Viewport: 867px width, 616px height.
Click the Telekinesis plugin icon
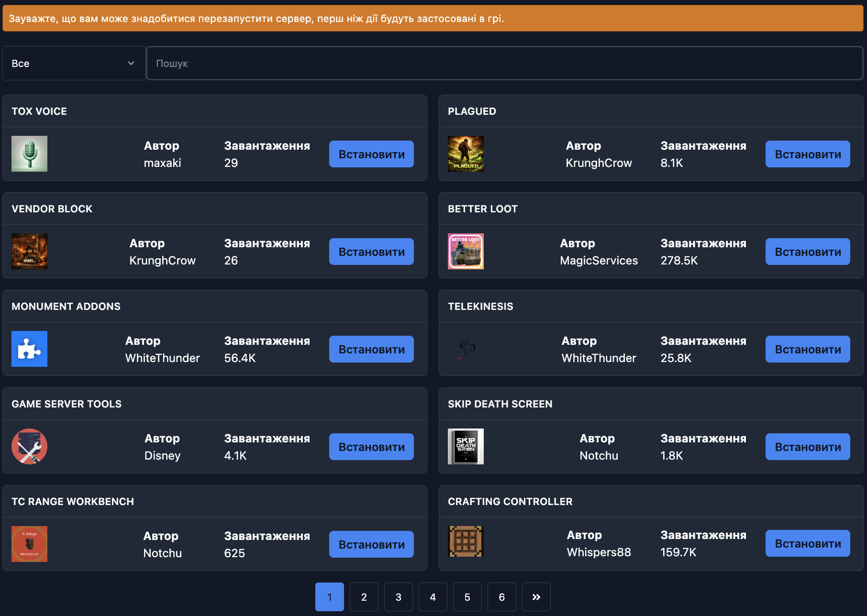(465, 349)
